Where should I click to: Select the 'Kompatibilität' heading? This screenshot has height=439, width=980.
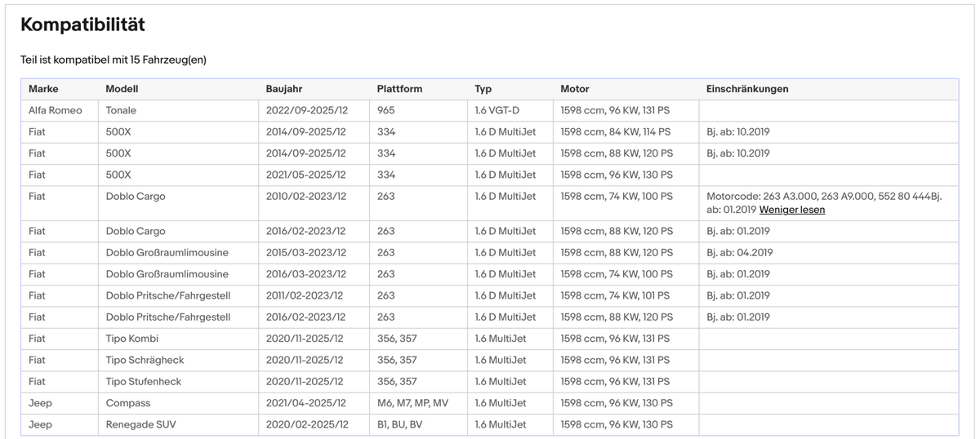82,24
